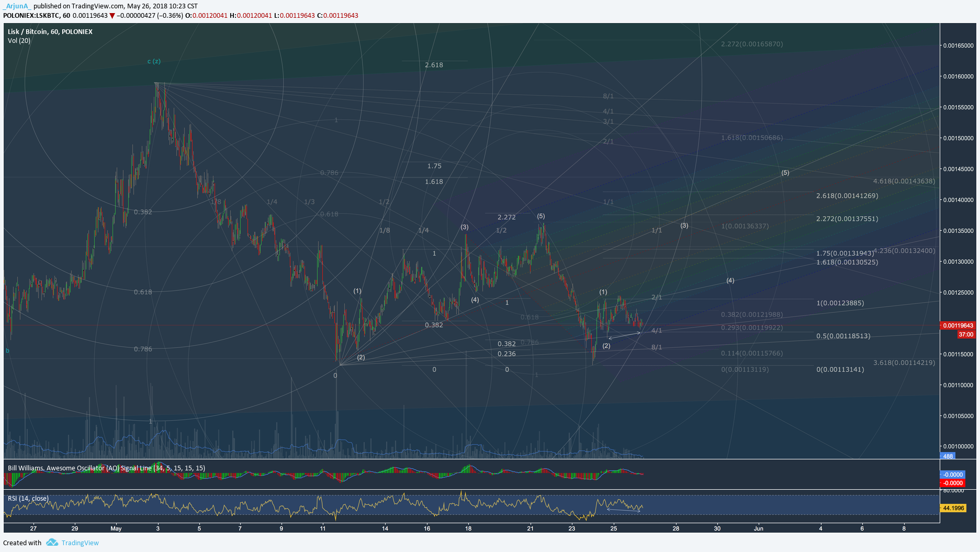This screenshot has height=552, width=980.
Task: Click the May date axis label
Action: [116, 528]
